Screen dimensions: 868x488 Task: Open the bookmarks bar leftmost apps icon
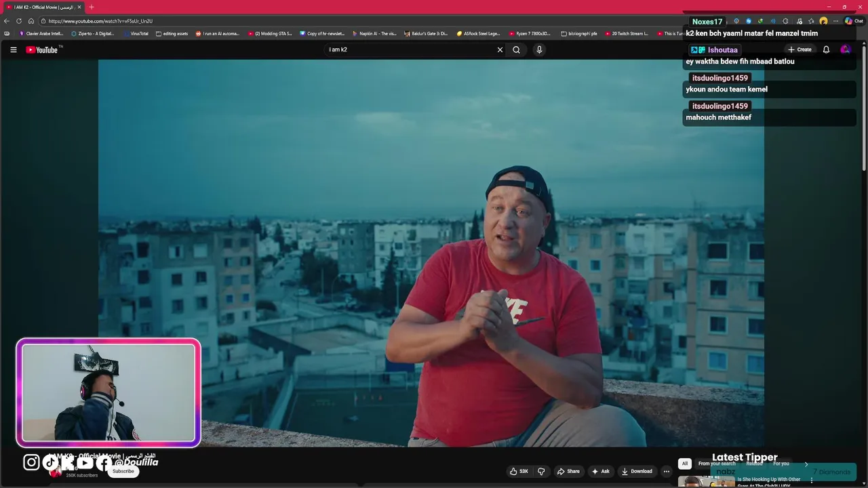click(7, 33)
